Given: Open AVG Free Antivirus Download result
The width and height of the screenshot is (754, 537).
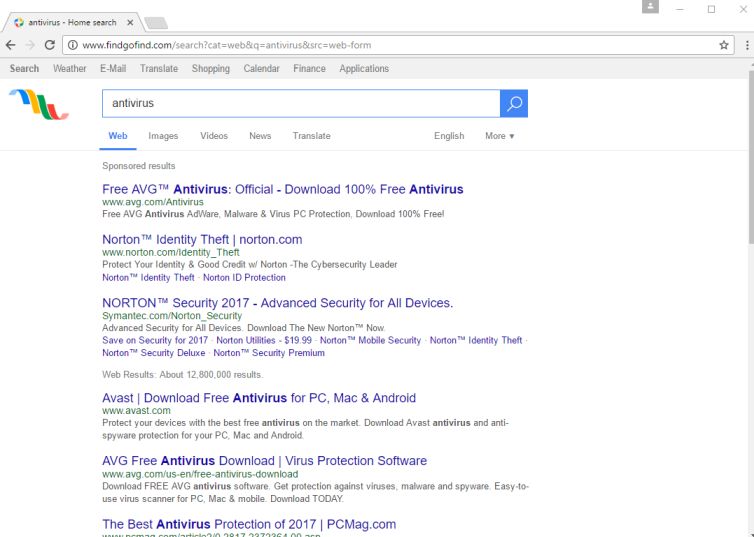Looking at the screenshot, I should pos(264,461).
